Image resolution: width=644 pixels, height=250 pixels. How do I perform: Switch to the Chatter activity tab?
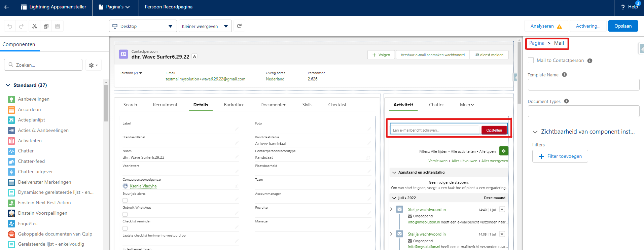[436, 105]
